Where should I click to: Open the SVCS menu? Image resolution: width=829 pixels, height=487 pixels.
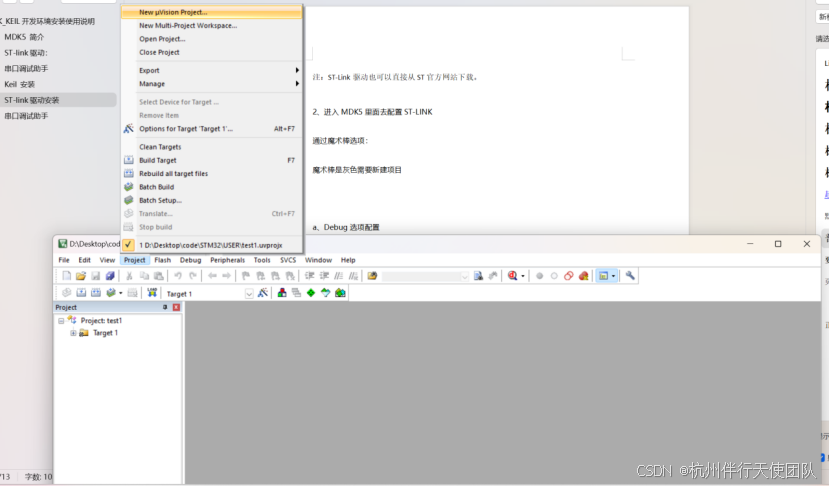coord(288,260)
